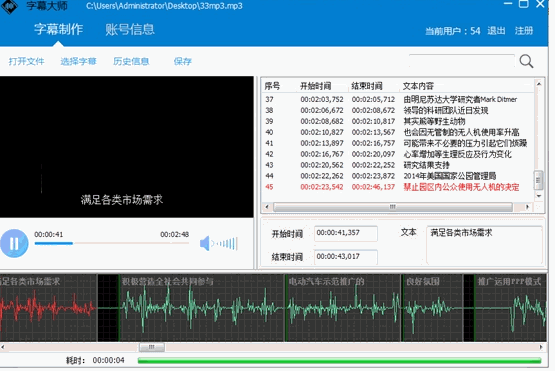Open the 账号信息 tab
Viewport: 555px width, 371px height.
pyautogui.click(x=130, y=29)
